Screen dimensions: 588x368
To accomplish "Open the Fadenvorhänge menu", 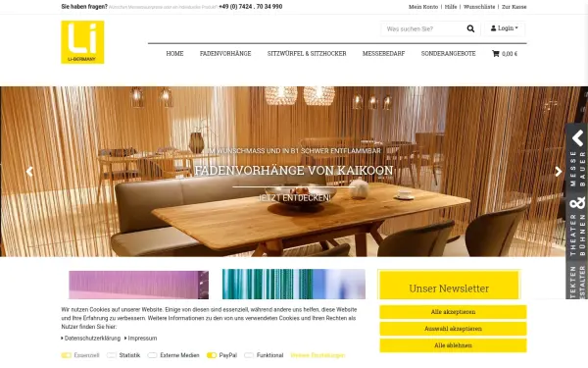I will tap(225, 54).
